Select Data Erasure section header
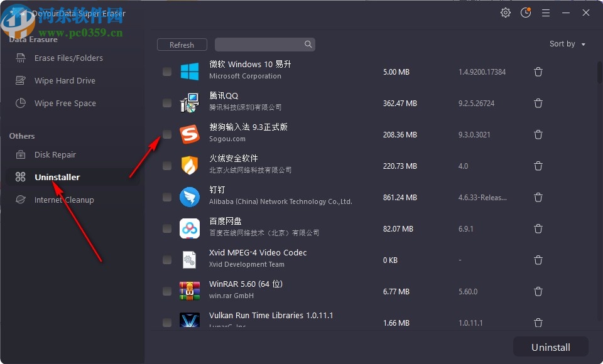 point(33,39)
